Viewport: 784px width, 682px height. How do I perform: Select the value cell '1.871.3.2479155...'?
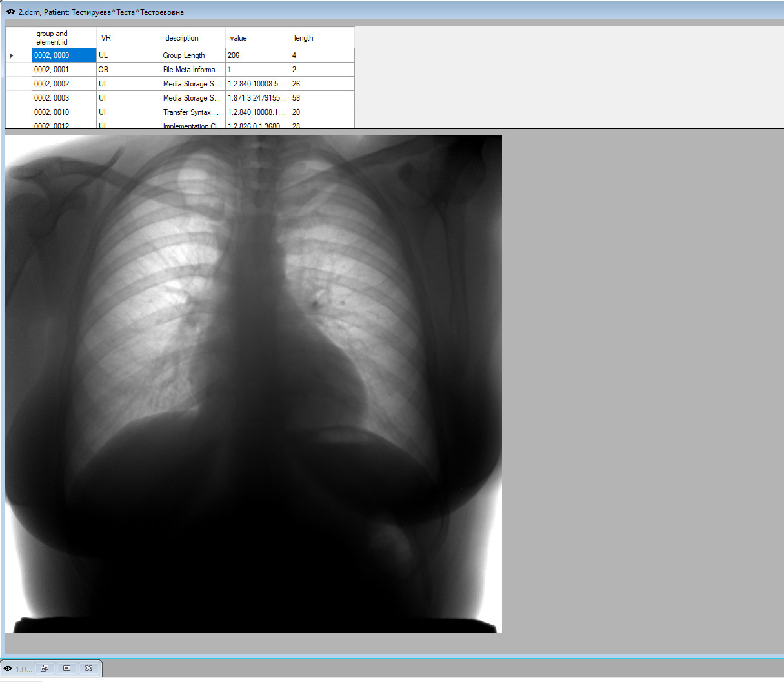(257, 98)
